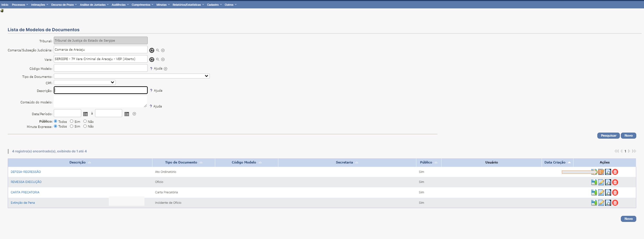Delete the CARTA PRECATORIA model
The width and height of the screenshot is (644, 239).
615,193
